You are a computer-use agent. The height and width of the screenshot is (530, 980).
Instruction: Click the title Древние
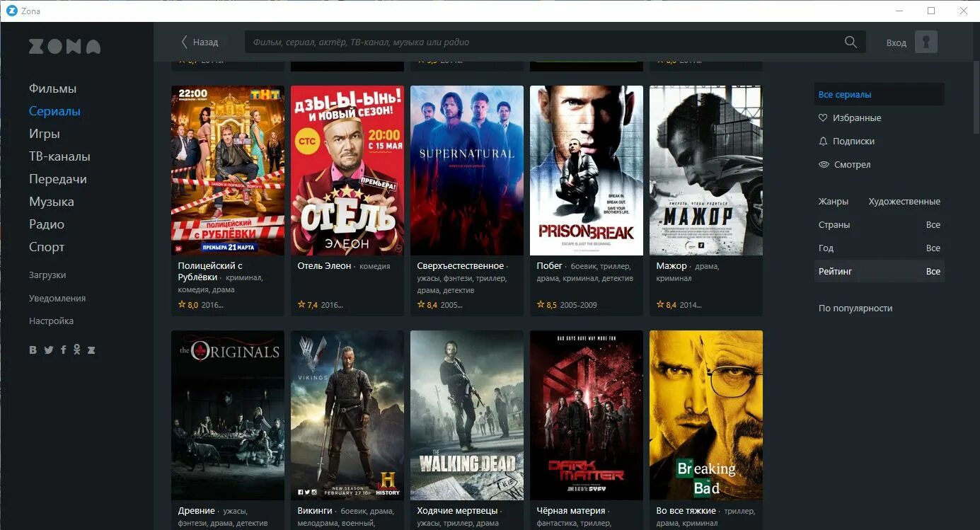pyautogui.click(x=197, y=511)
